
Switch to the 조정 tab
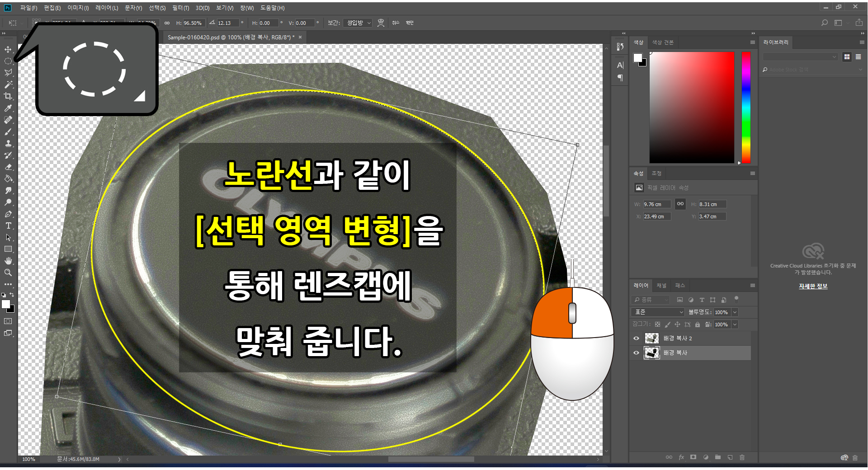click(x=656, y=173)
